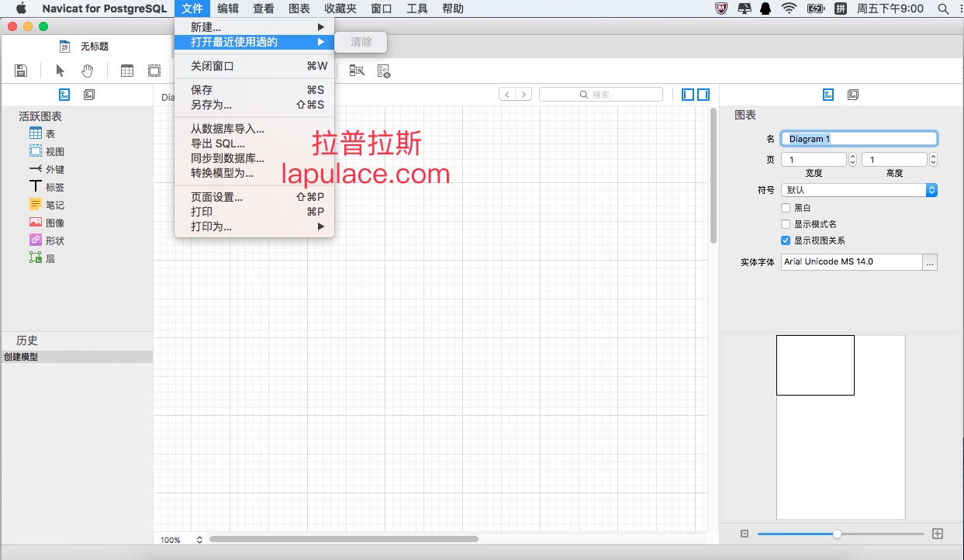Screen dimensions: 964x560
Task: Select the arrow pointer tool
Action: [x=60, y=71]
